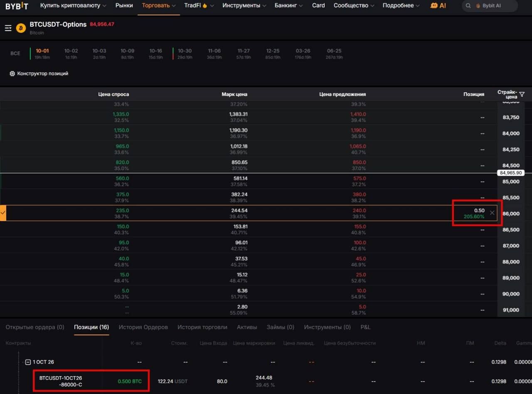Click the Bybit logo
The image size is (532, 394).
(x=17, y=6)
